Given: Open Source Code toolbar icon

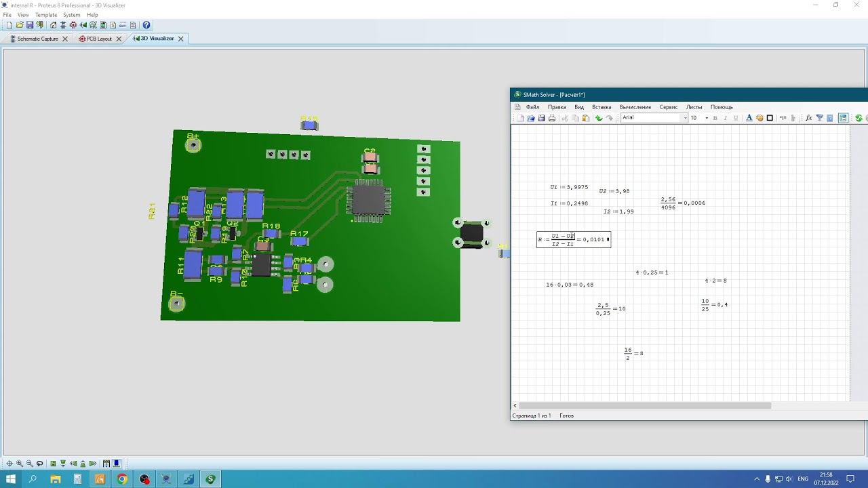Looking at the screenshot, I should click(123, 25).
